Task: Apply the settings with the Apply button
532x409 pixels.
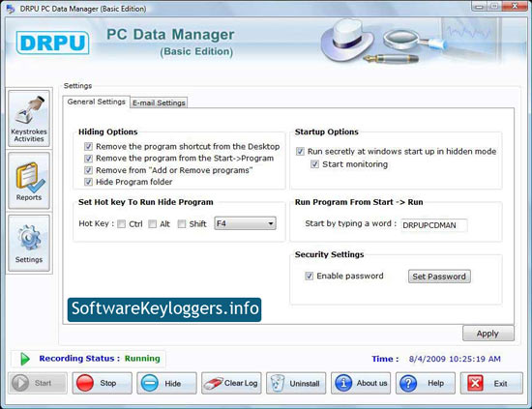Action: [x=488, y=334]
